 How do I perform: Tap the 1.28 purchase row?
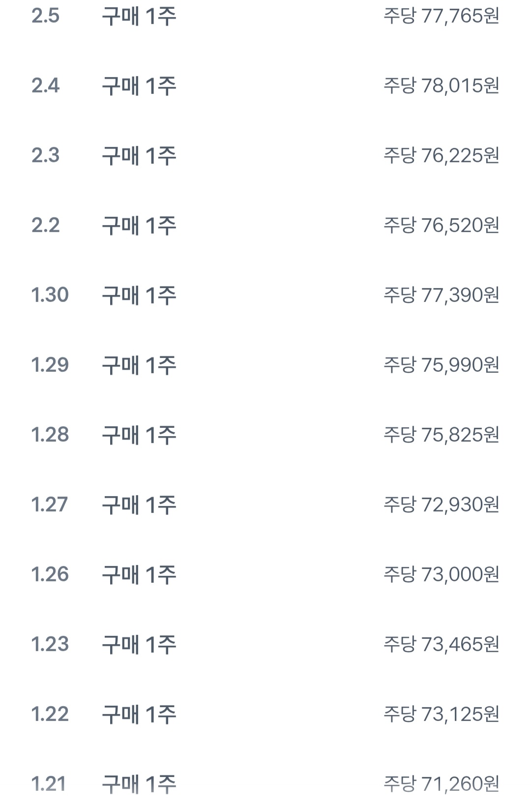(139, 435)
